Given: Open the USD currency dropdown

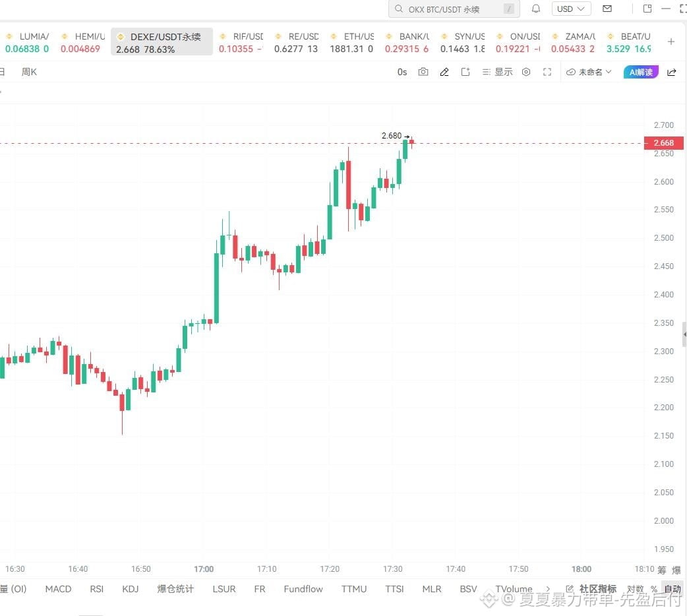Looking at the screenshot, I should pos(572,9).
